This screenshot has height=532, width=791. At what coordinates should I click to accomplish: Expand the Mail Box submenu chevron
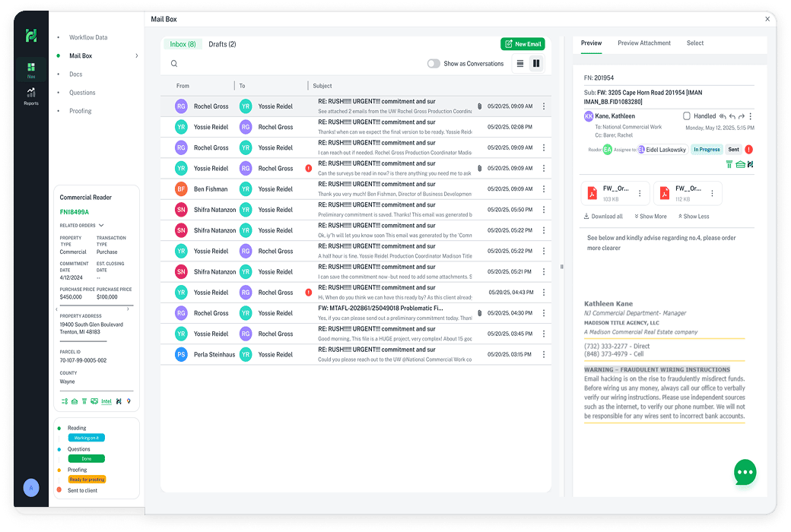(137, 56)
